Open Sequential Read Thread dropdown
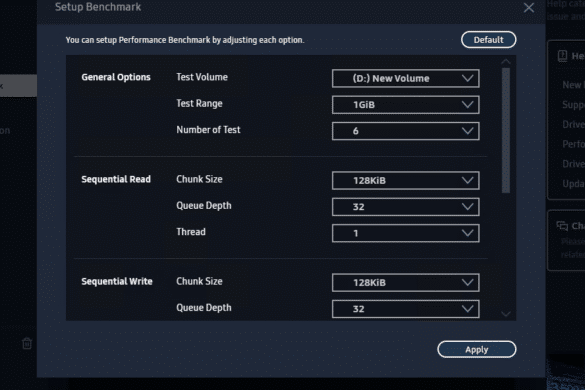 coord(406,233)
